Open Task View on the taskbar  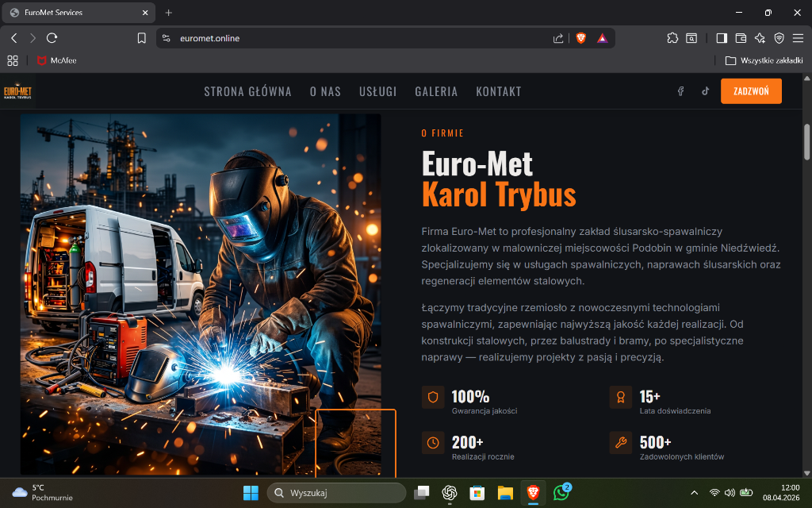(422, 492)
